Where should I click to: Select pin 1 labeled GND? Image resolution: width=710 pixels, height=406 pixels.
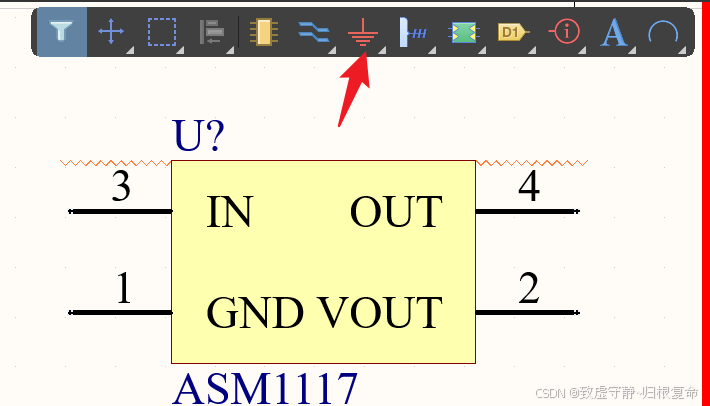click(x=120, y=312)
